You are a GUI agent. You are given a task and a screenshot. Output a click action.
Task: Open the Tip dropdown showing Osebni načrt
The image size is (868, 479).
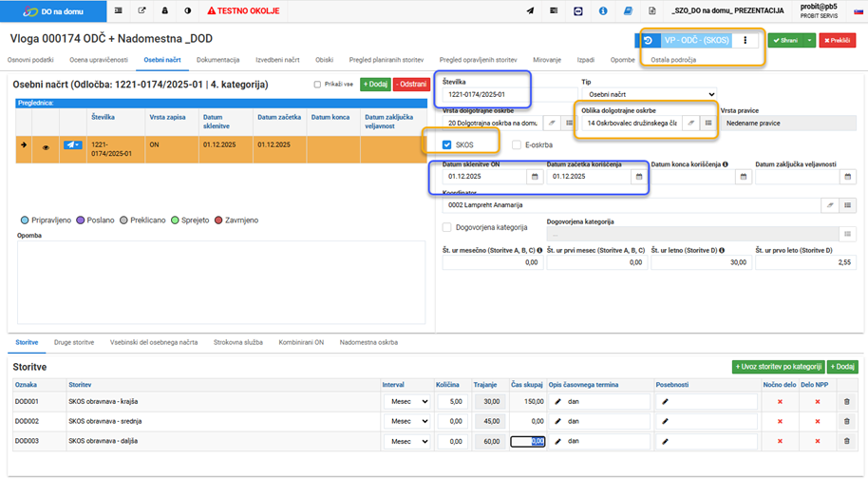pyautogui.click(x=650, y=95)
